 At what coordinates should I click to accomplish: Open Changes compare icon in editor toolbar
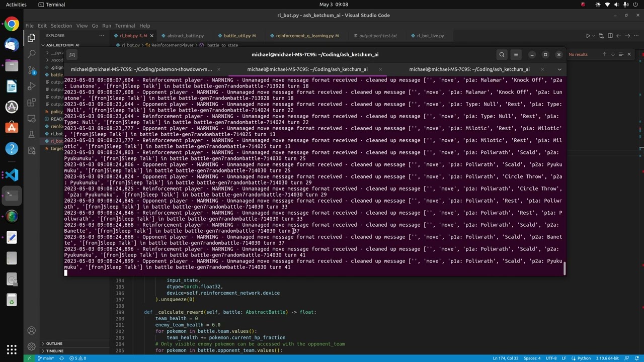[602, 36]
